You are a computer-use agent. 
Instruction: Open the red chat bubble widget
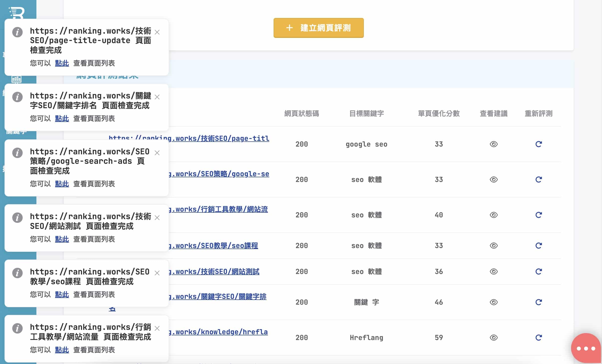pos(586,348)
